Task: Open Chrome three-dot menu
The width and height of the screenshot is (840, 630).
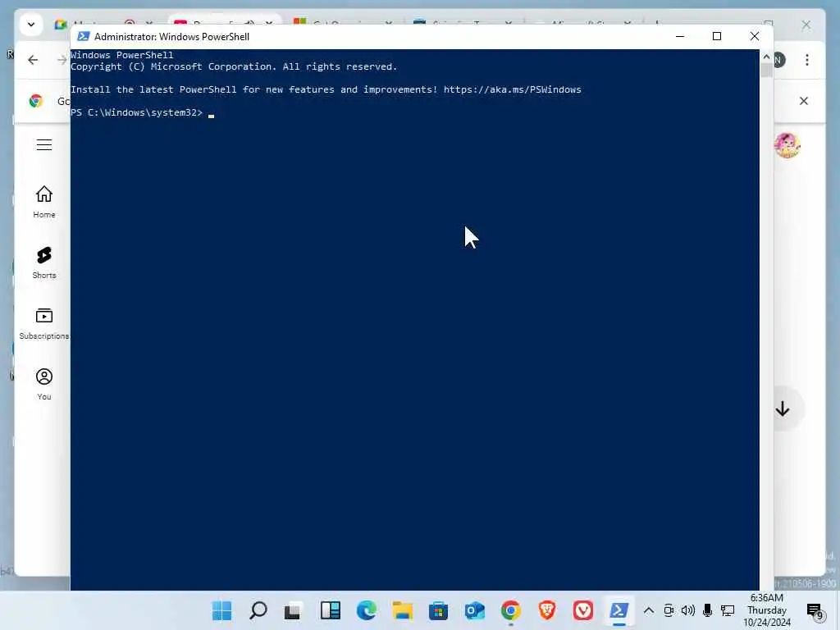Action: [x=807, y=60]
